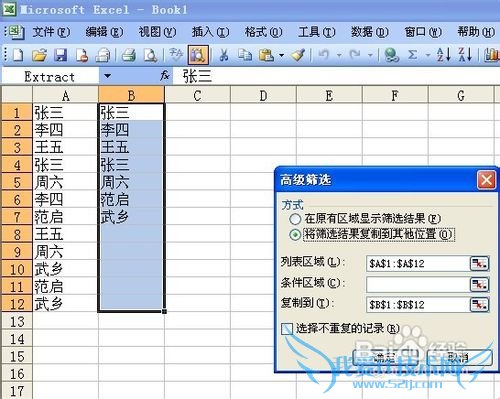Paste using the clipboard icon
Screen dimensions: 500x399
pyautogui.click(x=267, y=55)
